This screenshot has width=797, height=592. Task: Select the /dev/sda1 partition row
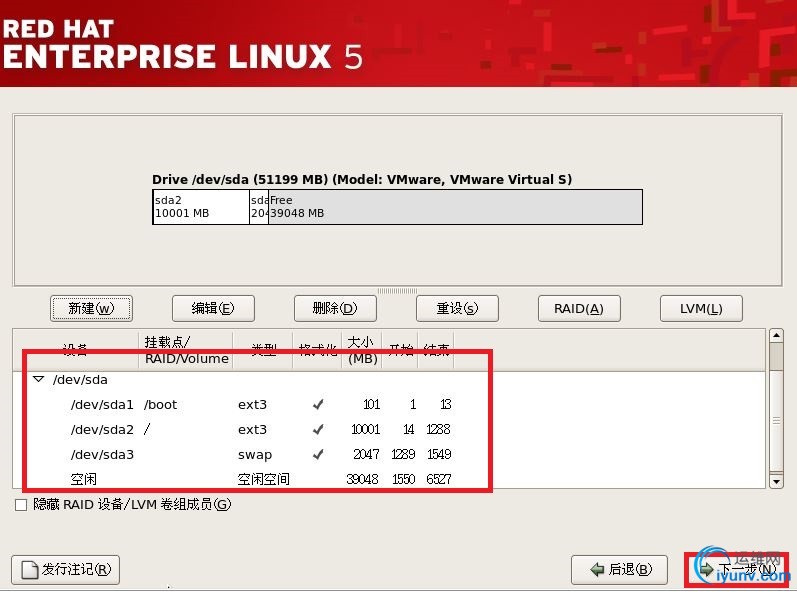(389, 404)
